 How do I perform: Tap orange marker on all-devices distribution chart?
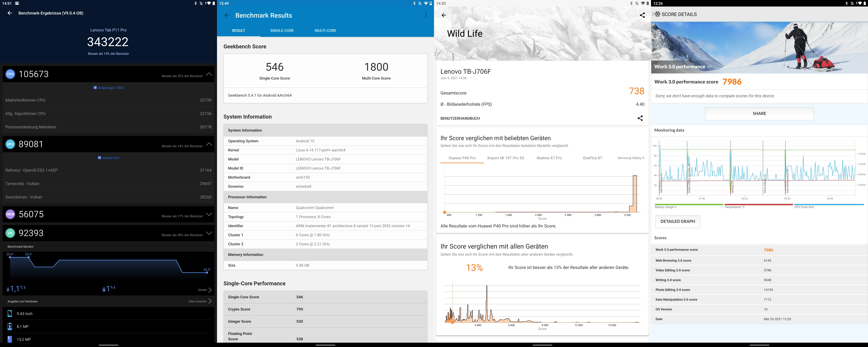[453, 322]
